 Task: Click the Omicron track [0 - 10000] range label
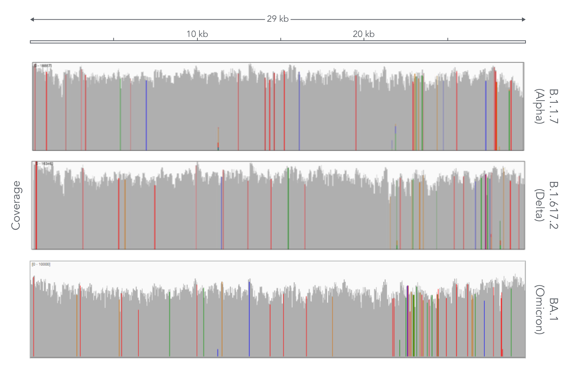click(41, 264)
